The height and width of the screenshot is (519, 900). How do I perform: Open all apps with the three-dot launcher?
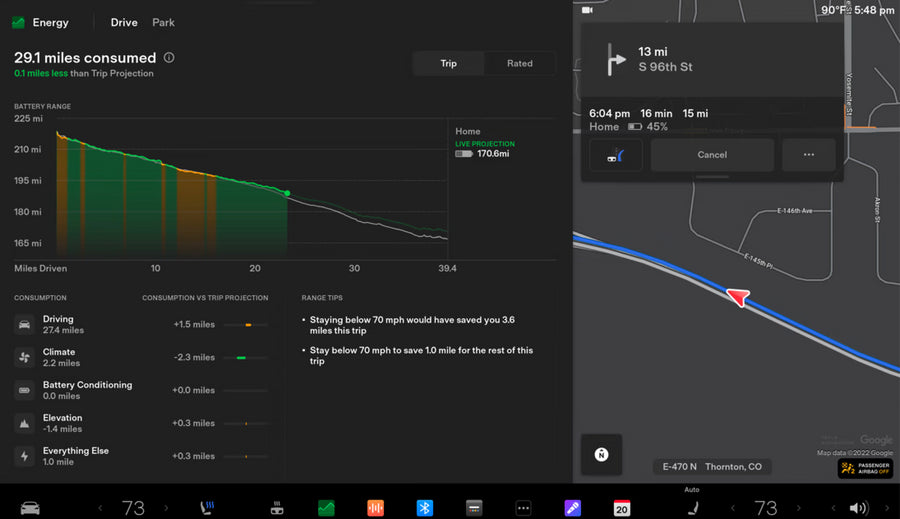(522, 508)
